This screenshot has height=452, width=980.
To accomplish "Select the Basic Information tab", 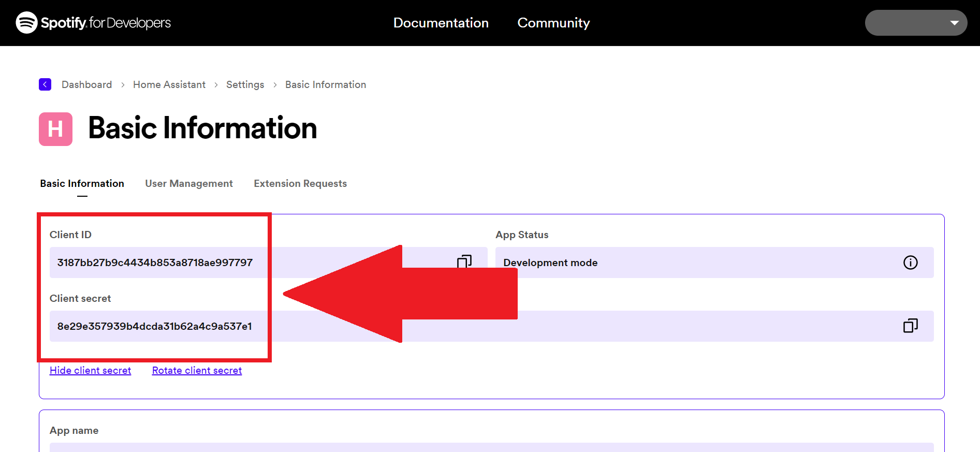I will tap(82, 183).
